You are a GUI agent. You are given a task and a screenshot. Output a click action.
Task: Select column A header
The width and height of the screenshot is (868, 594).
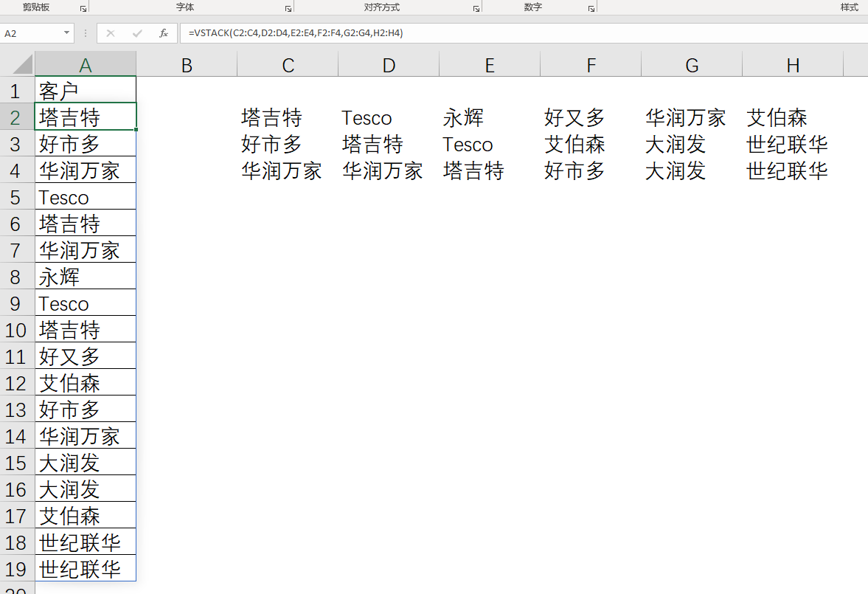(86, 64)
